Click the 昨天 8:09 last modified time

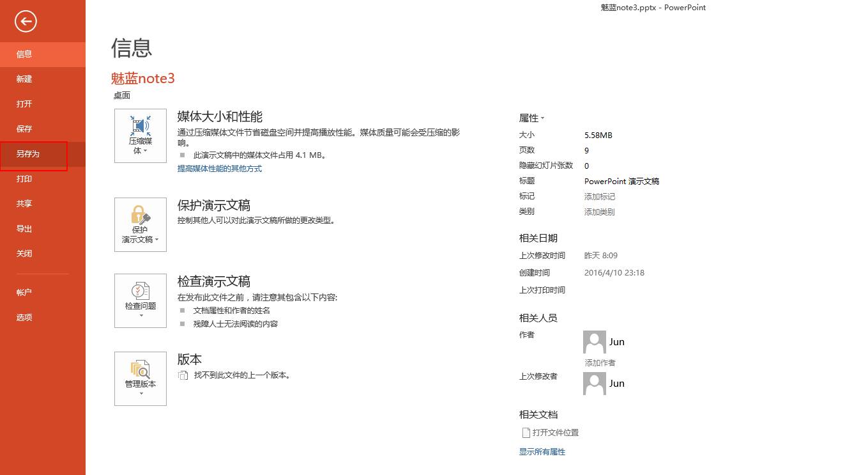click(601, 256)
